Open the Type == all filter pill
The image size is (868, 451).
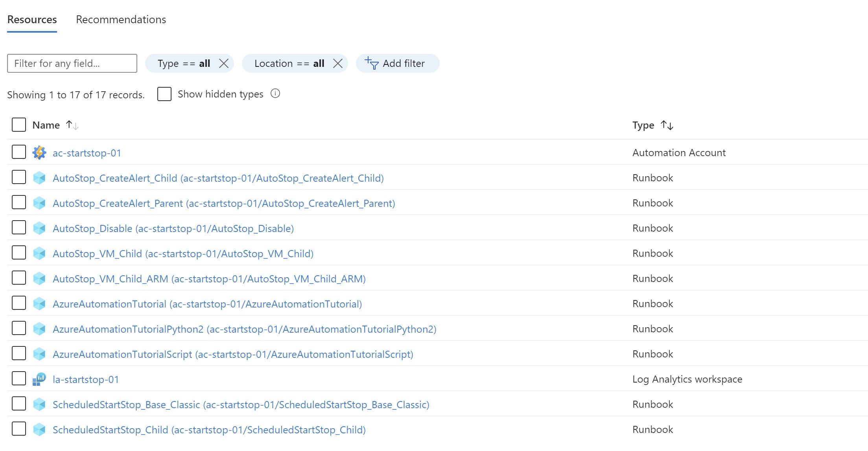(184, 63)
